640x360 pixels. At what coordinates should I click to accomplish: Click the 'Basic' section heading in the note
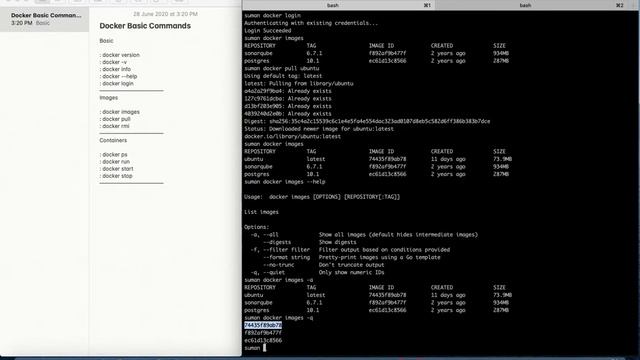click(x=106, y=41)
